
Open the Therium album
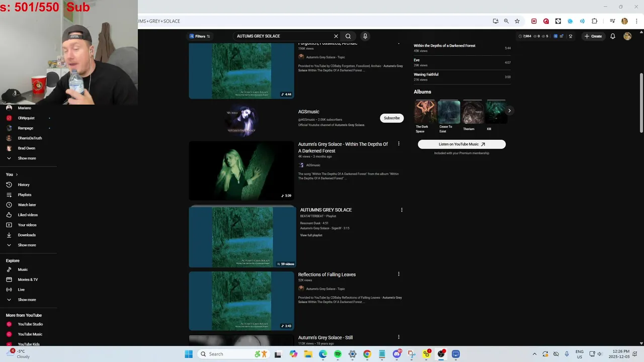(472, 112)
